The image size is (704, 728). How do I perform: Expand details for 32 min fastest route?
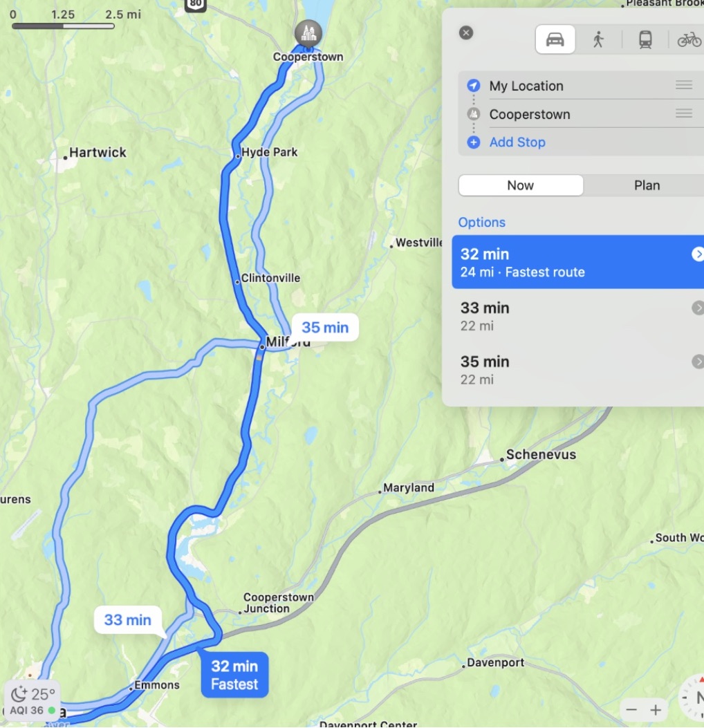(x=698, y=254)
